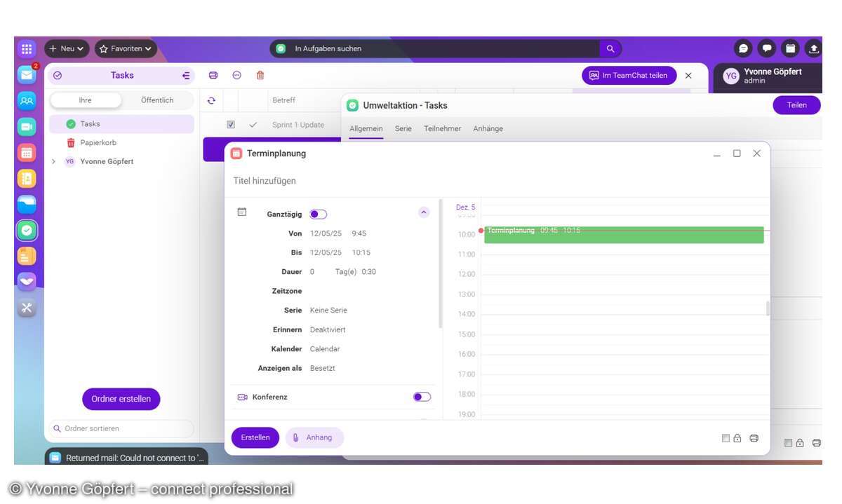Click the Ordner erstellen button
This screenshot has height=504, width=842.
tap(121, 399)
